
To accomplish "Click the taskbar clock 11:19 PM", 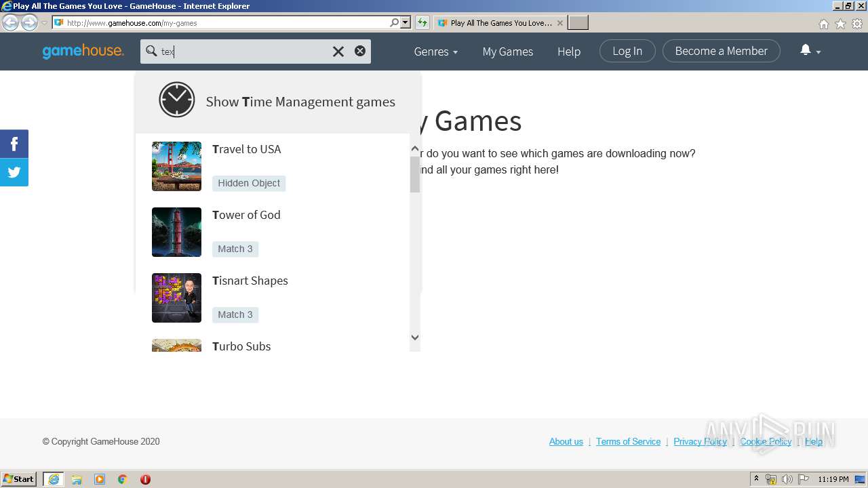I will click(x=833, y=479).
